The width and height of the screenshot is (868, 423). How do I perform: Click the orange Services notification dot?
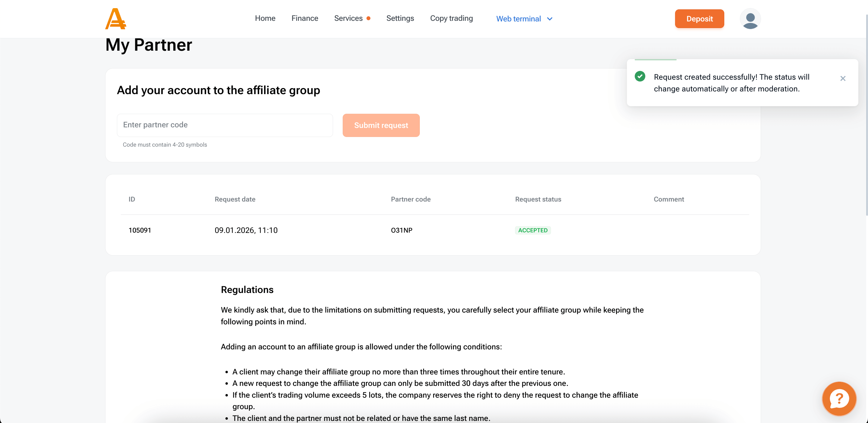pos(369,18)
